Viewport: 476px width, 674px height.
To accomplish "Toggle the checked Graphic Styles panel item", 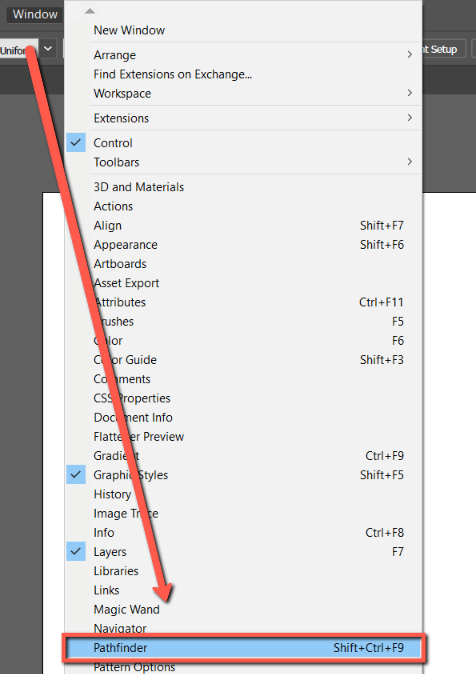I will [x=243, y=475].
